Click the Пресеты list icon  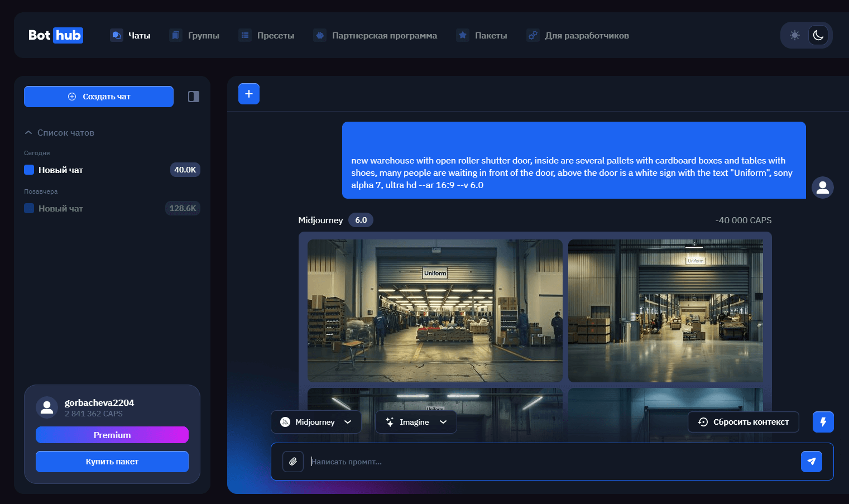coord(244,35)
